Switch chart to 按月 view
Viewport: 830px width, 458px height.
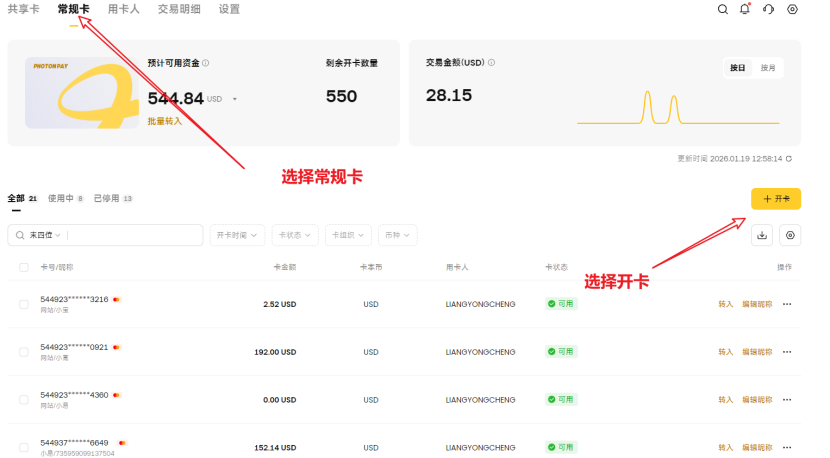tap(768, 68)
